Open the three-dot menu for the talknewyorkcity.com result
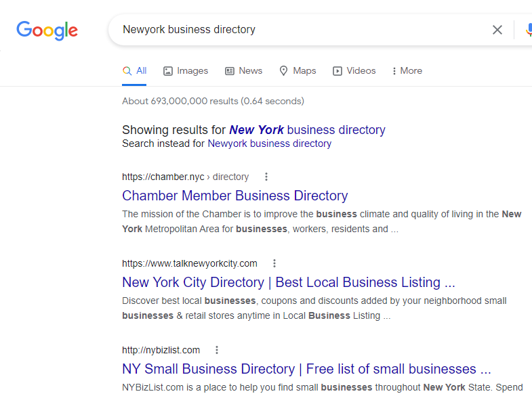532x398 pixels. click(274, 263)
